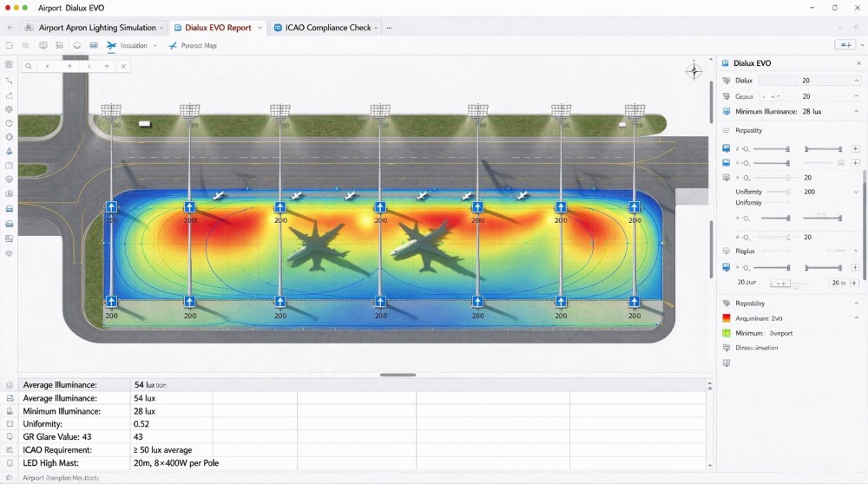Click the compass rose on the map
The image size is (868, 484).
tap(694, 71)
